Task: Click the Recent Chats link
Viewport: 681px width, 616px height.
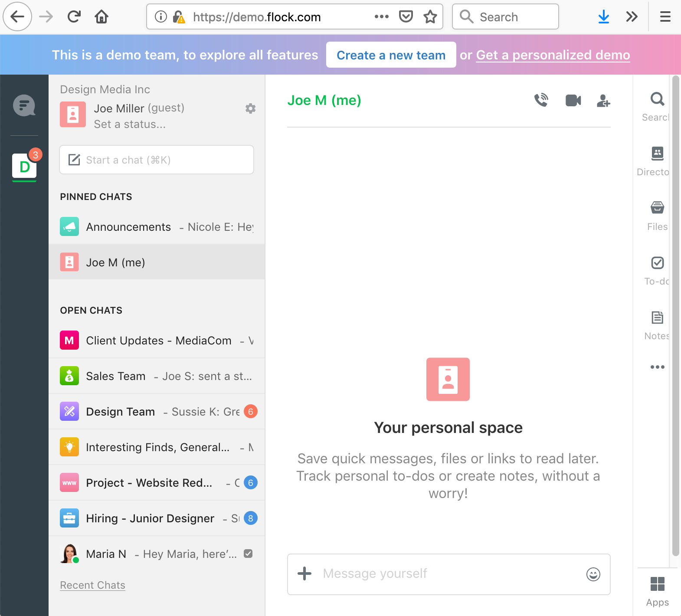Action: [92, 585]
